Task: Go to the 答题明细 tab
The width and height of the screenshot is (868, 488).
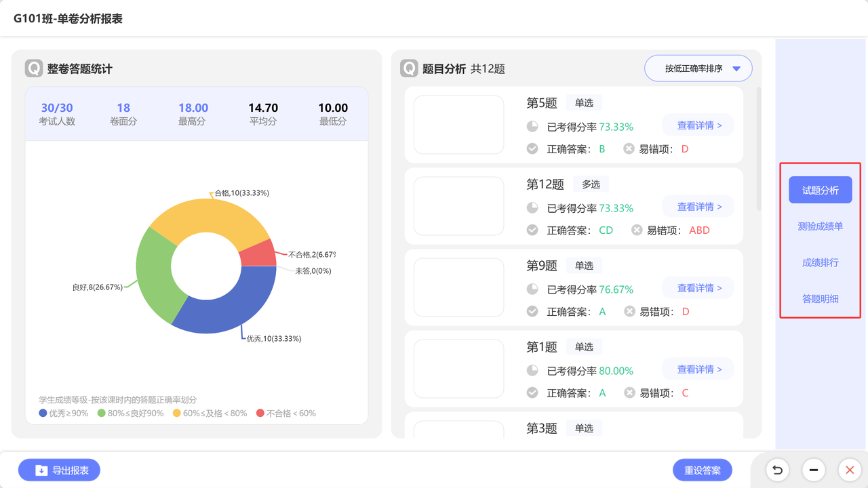Action: (820, 298)
